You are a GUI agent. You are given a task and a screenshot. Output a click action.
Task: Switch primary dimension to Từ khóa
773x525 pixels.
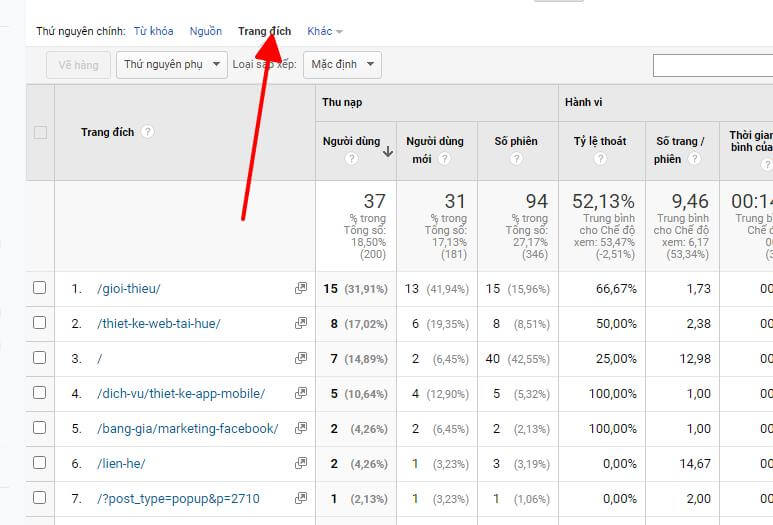pyautogui.click(x=153, y=32)
